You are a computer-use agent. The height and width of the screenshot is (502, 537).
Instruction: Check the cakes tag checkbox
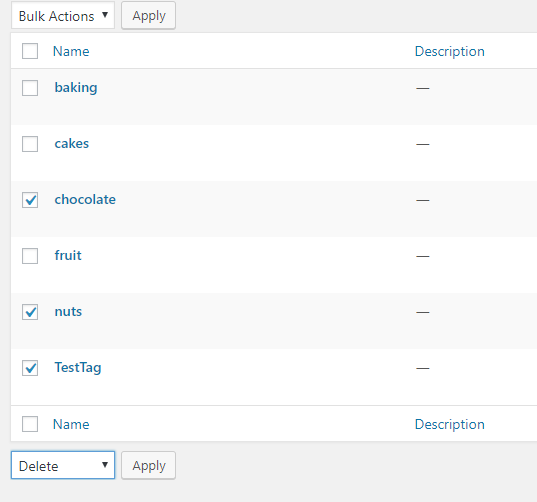(x=30, y=144)
